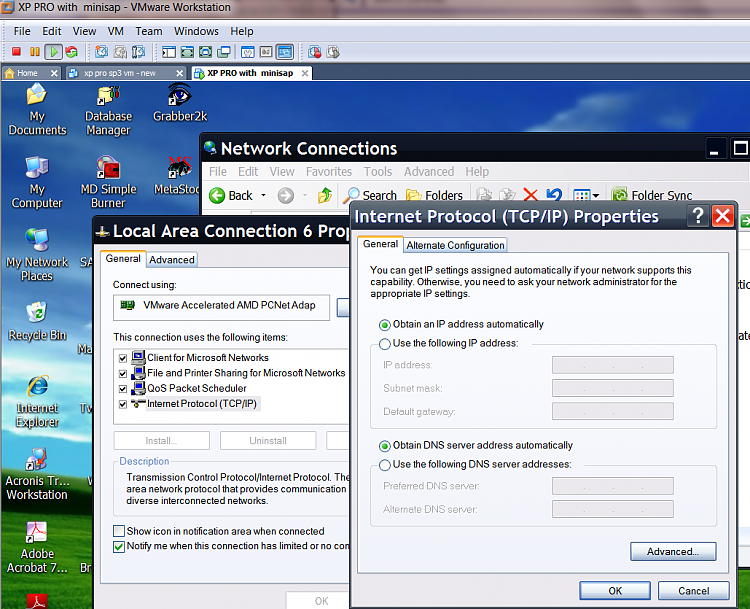Open Favorites menu in Network Connections

[x=329, y=172]
